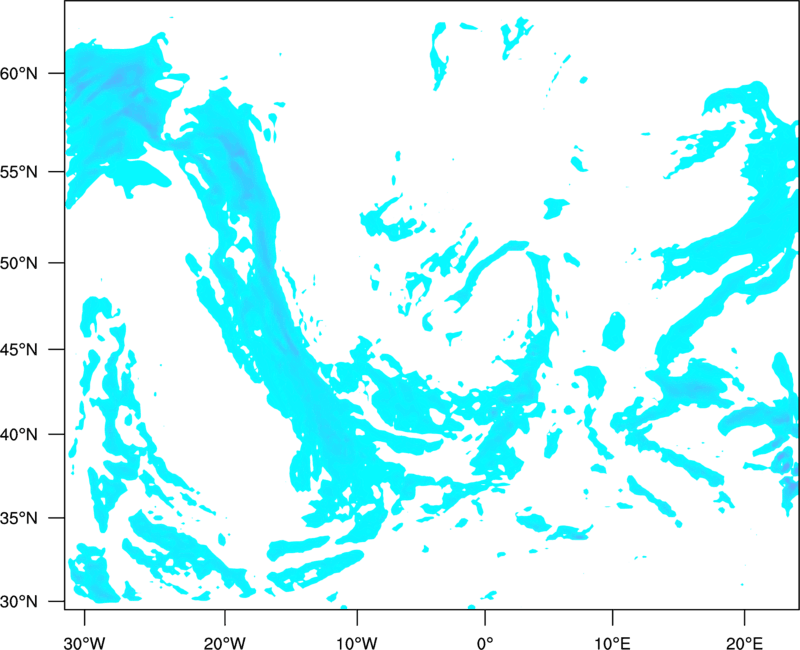This screenshot has width=800, height=650.
Task: Click the 35°N latitude label
Action: coord(19,518)
